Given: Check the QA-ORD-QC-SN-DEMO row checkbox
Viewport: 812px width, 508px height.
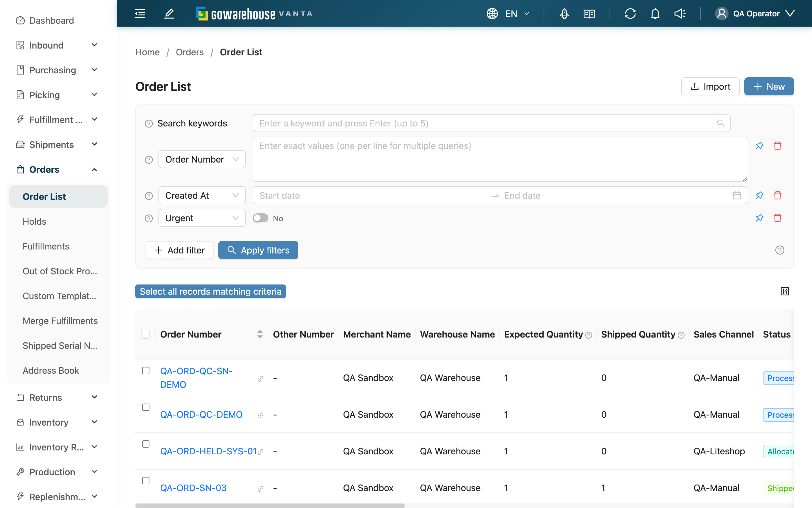Looking at the screenshot, I should click(145, 371).
